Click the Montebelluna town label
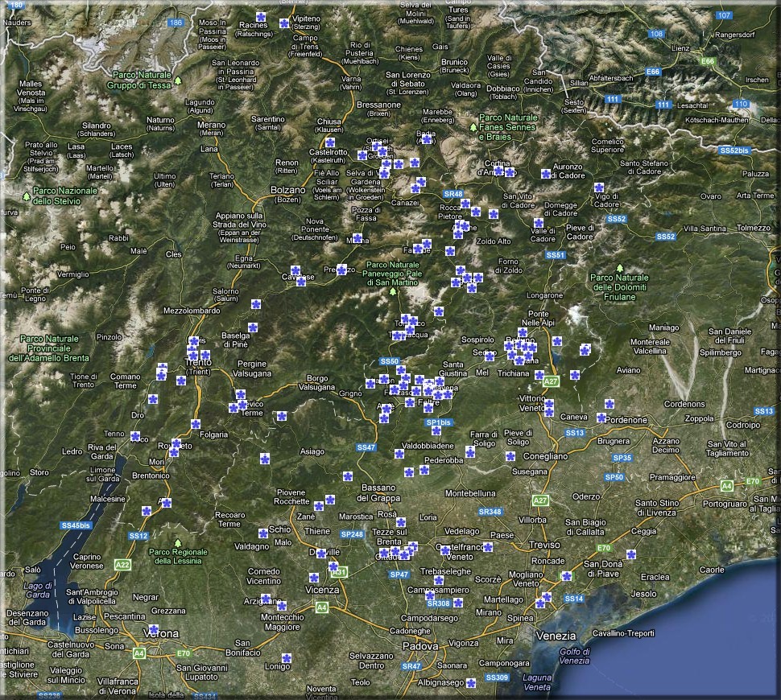The height and width of the screenshot is (700, 781). [470, 493]
